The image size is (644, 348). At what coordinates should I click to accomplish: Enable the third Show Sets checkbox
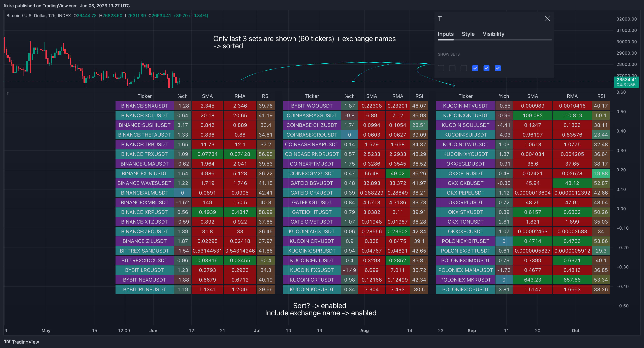point(463,68)
